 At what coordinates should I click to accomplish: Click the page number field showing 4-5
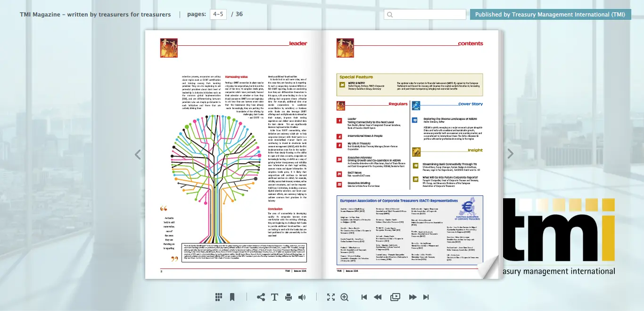[x=218, y=14]
